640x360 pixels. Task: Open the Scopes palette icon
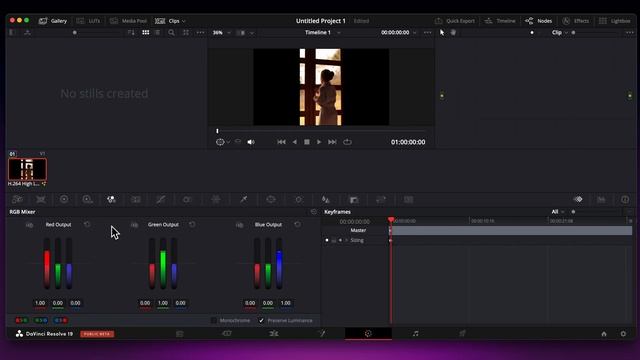click(602, 199)
